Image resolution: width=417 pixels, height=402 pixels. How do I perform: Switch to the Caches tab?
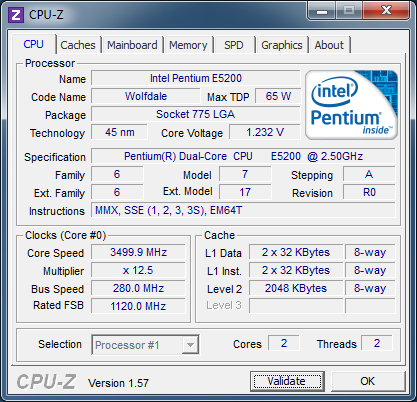78,45
